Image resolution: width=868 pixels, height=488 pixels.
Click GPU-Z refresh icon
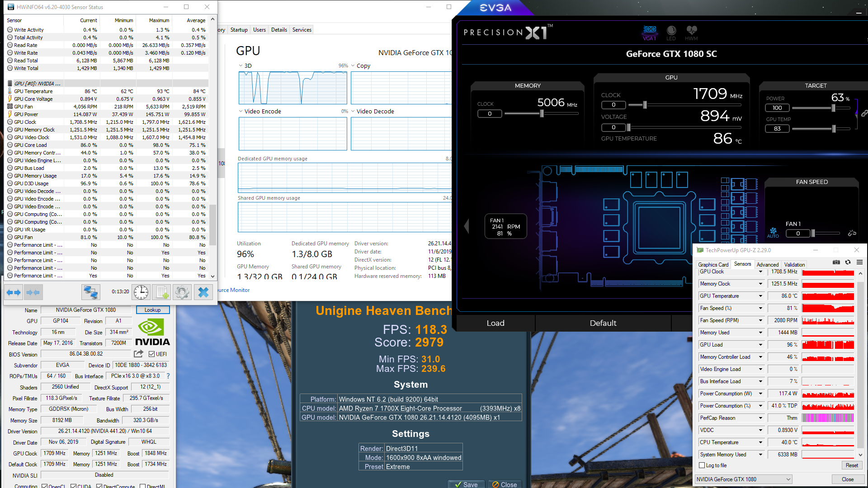[848, 262]
